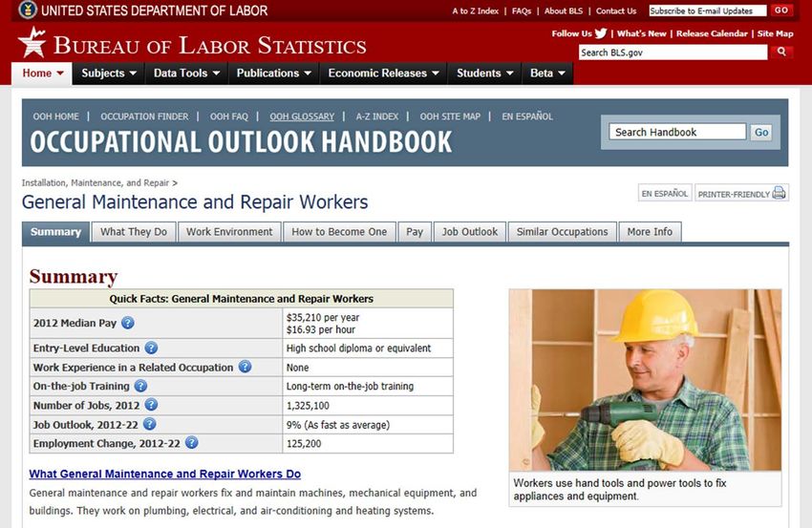Click the Bureau of Labor Statistics title
Viewport: 812px width, 528px height.
point(210,46)
